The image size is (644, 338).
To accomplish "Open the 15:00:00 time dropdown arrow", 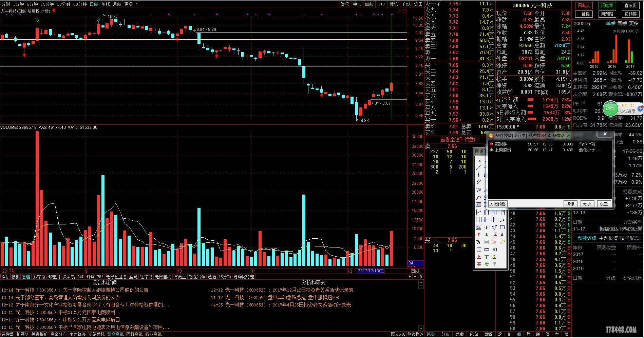I will point(518,127).
